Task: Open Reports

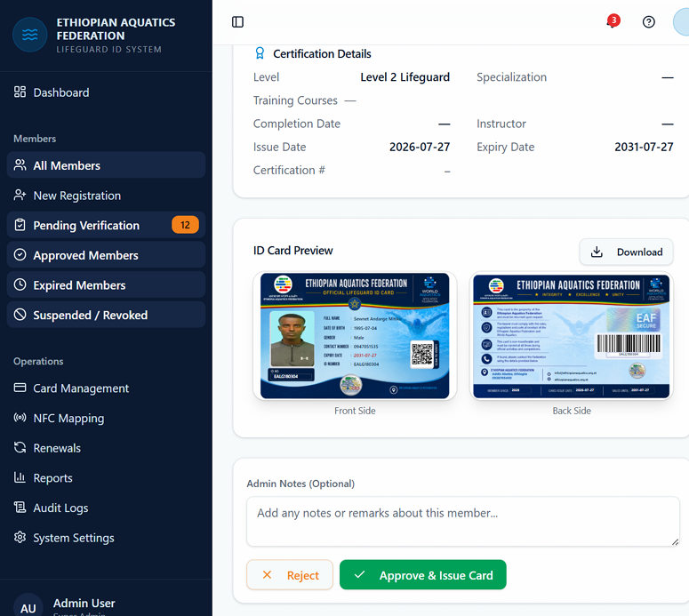Action: [x=106, y=477]
